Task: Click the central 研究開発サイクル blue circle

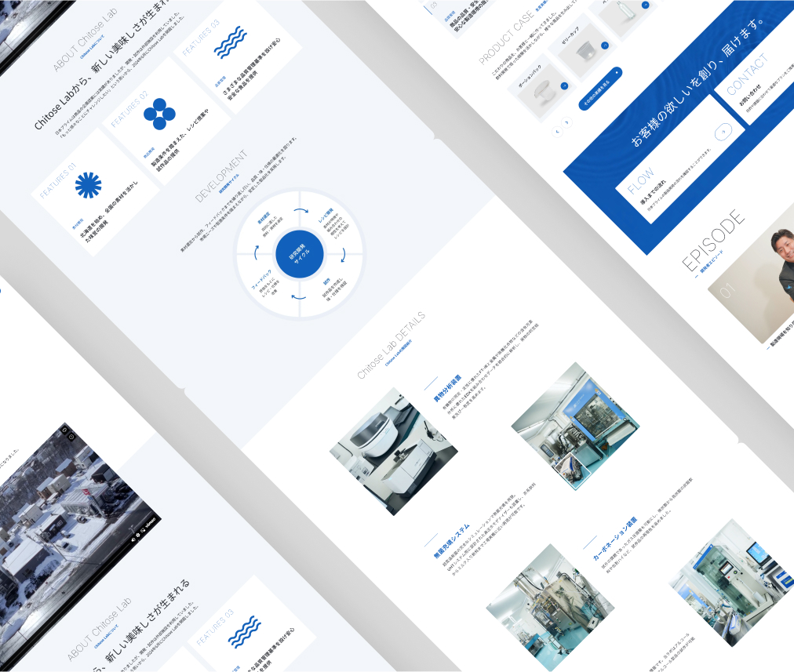Action: coord(299,253)
